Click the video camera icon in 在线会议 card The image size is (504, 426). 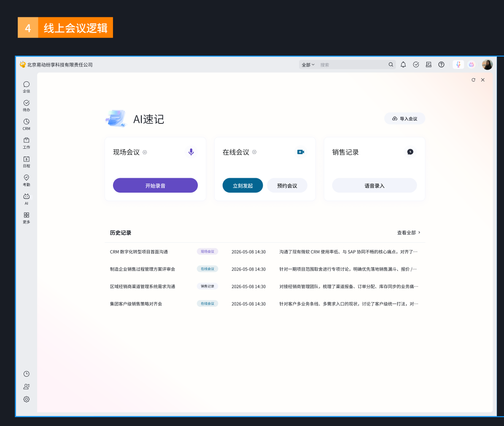coord(301,152)
